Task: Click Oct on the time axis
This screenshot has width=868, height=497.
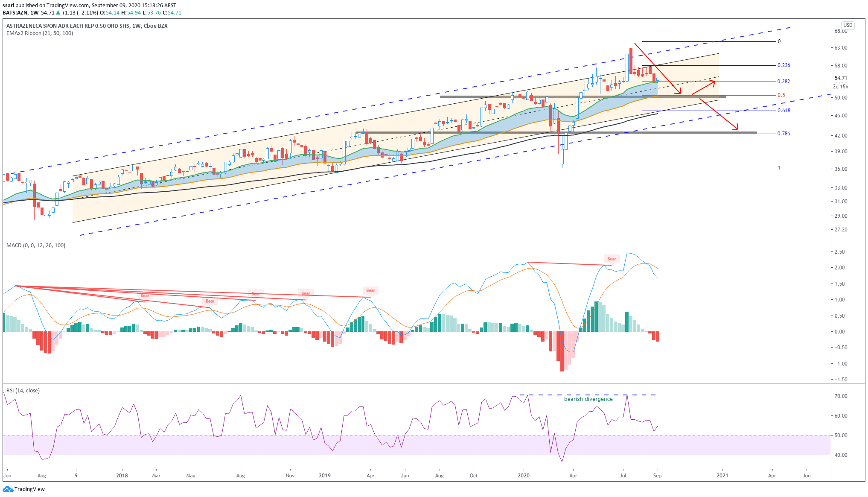Action: tap(474, 476)
